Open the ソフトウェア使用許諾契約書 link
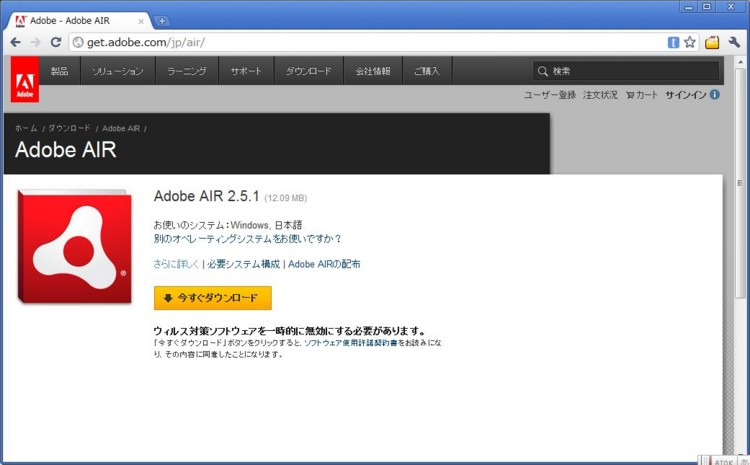Screen dimensions: 750x465 [351, 343]
